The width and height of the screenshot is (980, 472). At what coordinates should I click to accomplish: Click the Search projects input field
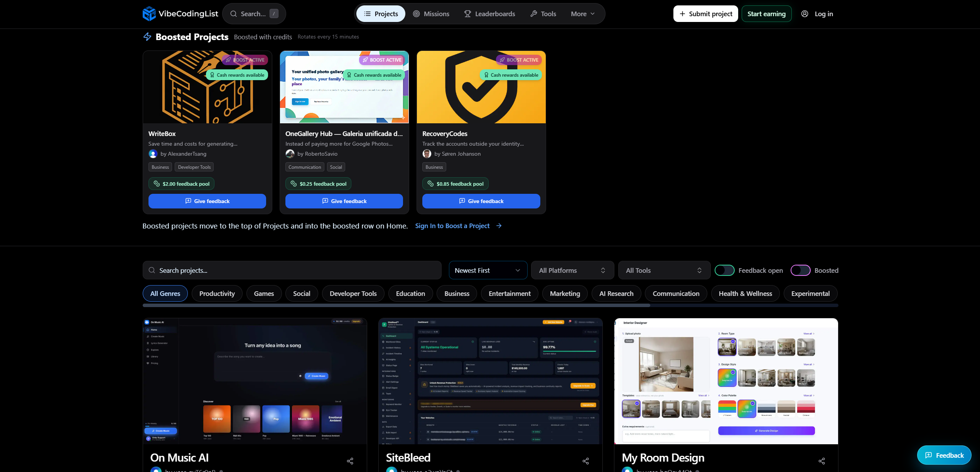[x=292, y=270]
